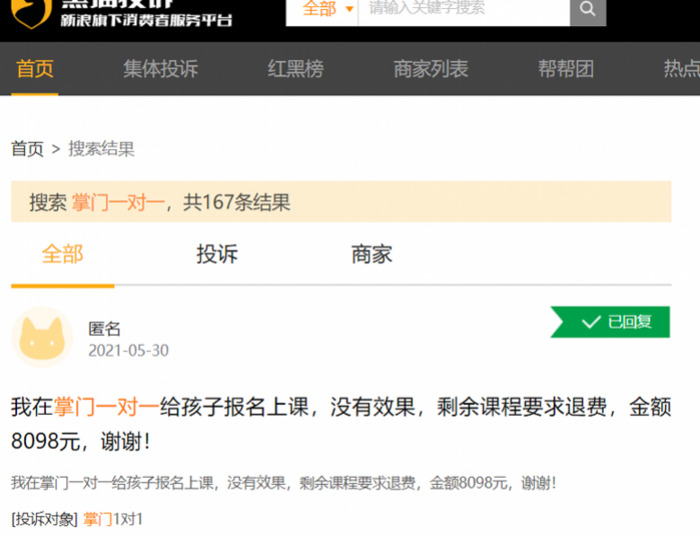Click the grey complaint summary text
This screenshot has width=700, height=537.
(283, 483)
